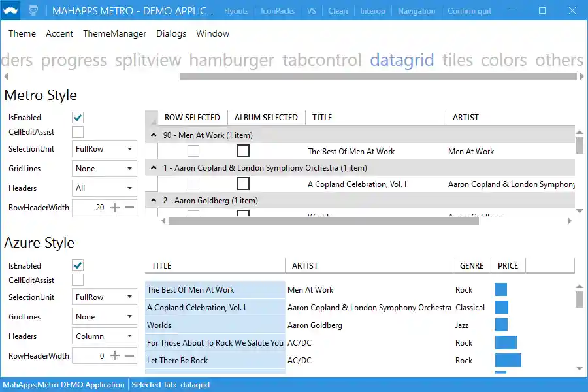Image resolution: width=588 pixels, height=392 pixels.
Task: Open the Dialogs menu
Action: coord(171,33)
